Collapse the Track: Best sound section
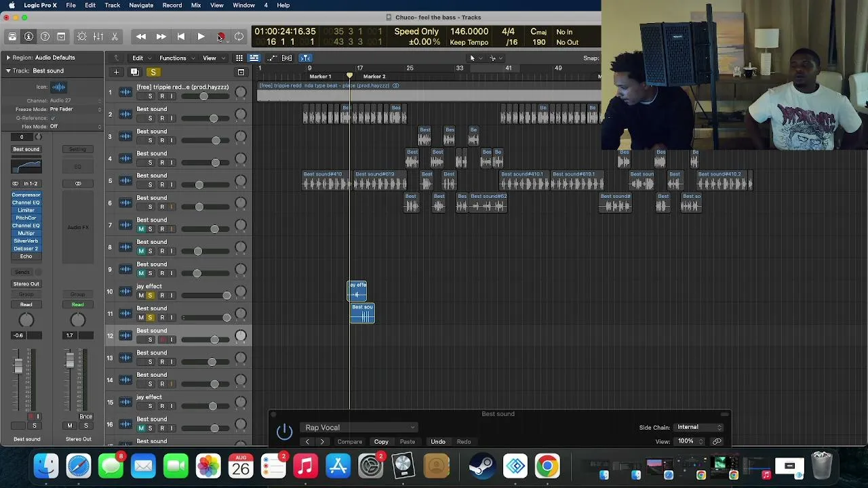 [7, 70]
